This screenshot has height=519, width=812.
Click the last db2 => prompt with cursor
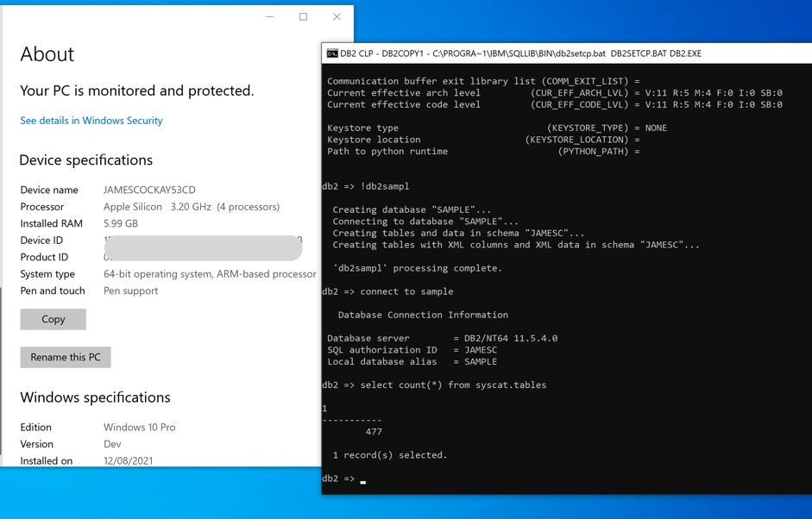pos(343,478)
